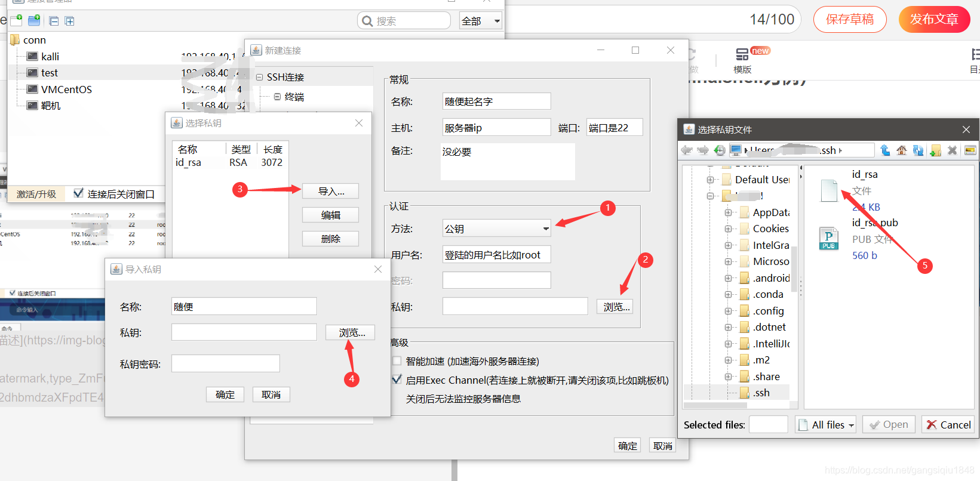Viewport: 980px width, 481px height.
Task: Click the 名称 column header in key list
Action: tap(188, 149)
